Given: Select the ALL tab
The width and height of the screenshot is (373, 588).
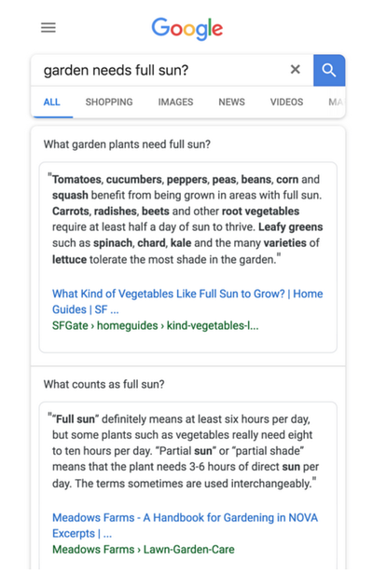Looking at the screenshot, I should (52, 102).
